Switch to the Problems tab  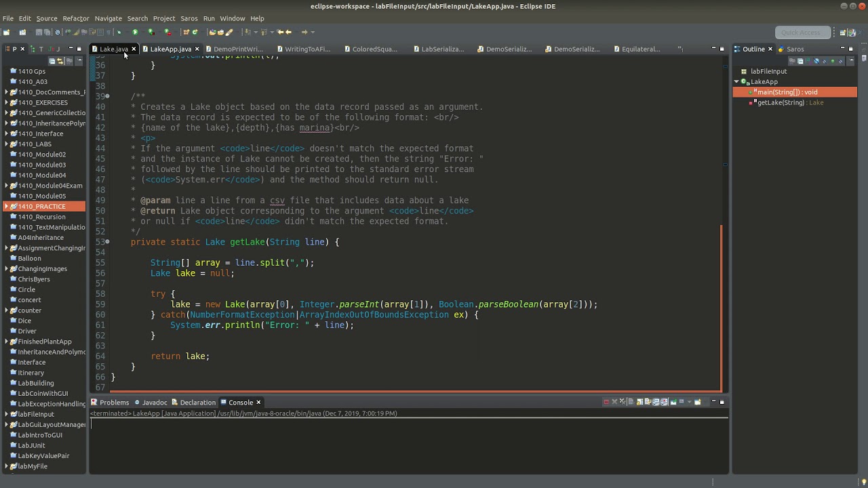(x=114, y=403)
